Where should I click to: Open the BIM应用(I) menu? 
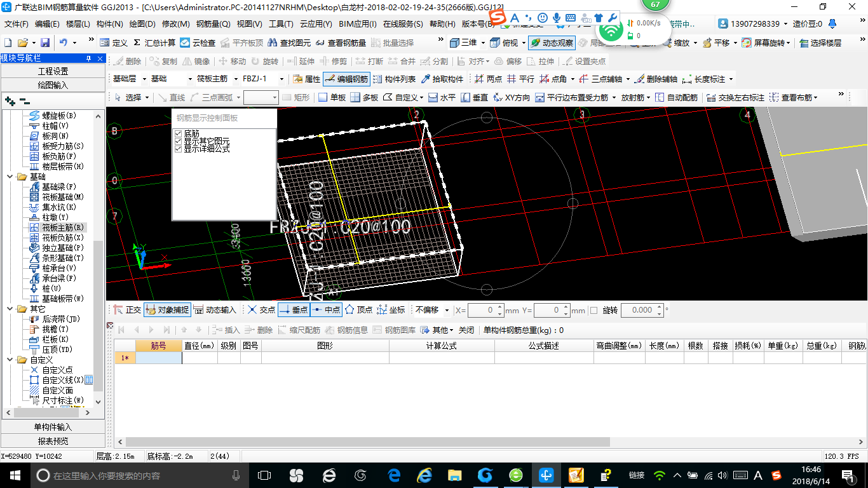[358, 24]
